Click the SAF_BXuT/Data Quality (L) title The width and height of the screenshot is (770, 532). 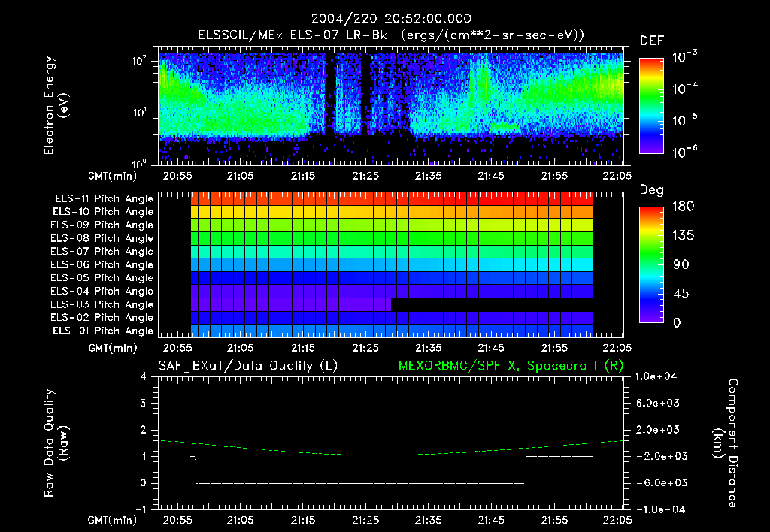click(x=248, y=366)
